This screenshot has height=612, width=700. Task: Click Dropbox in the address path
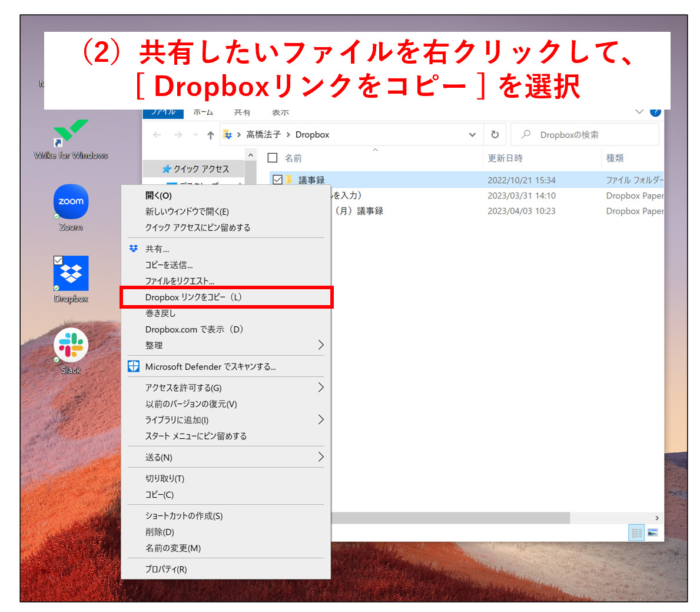(x=312, y=134)
